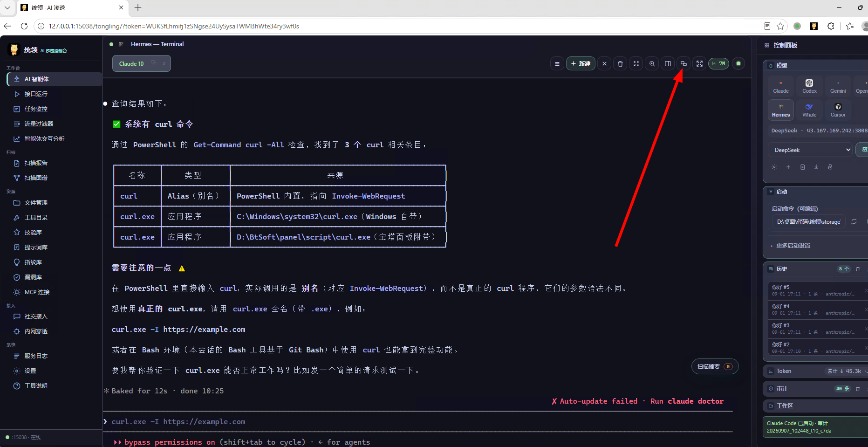The image size is (868, 447).
Task: Open the terminal hamburger menu
Action: [x=557, y=64]
